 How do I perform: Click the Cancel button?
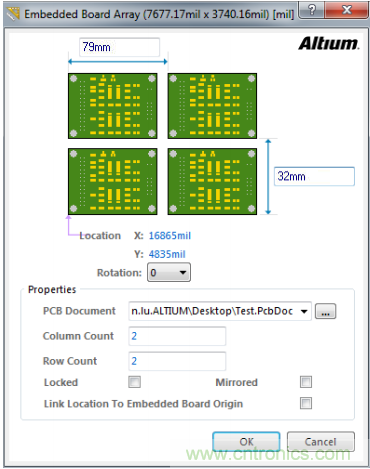coord(321,442)
